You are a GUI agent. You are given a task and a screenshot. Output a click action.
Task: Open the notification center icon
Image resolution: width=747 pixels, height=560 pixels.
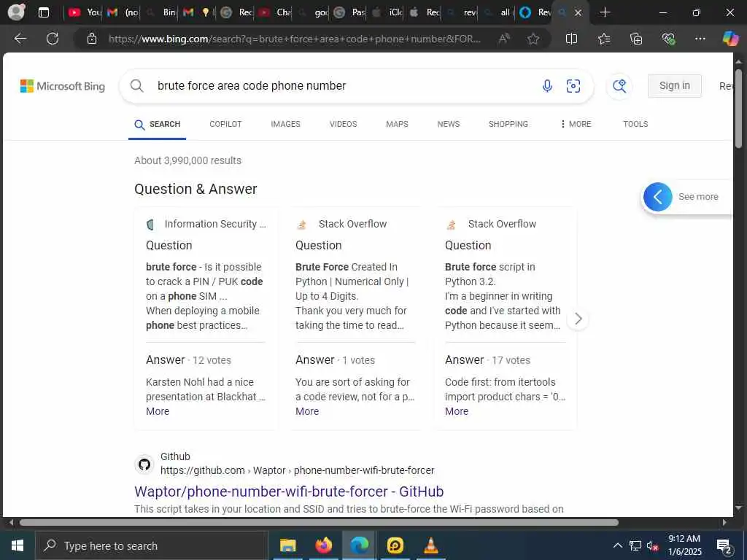pyautogui.click(x=724, y=546)
